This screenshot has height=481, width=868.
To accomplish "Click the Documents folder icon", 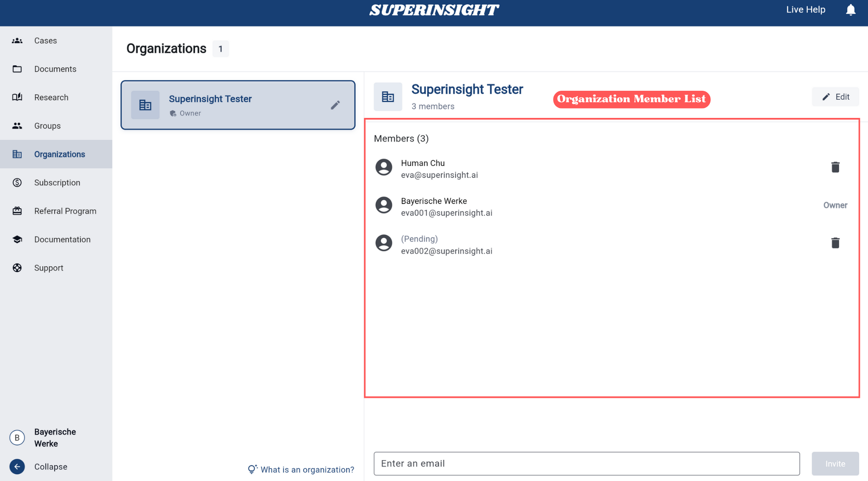I will (x=17, y=69).
